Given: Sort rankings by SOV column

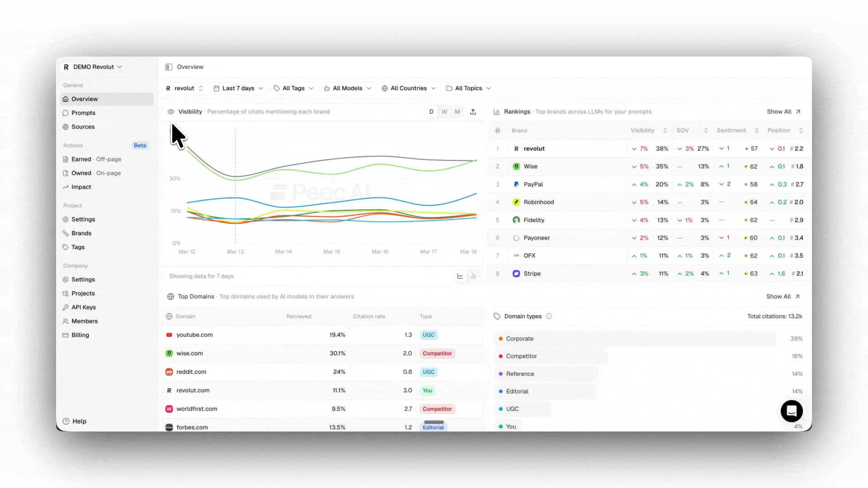Looking at the screenshot, I should tap(692, 131).
